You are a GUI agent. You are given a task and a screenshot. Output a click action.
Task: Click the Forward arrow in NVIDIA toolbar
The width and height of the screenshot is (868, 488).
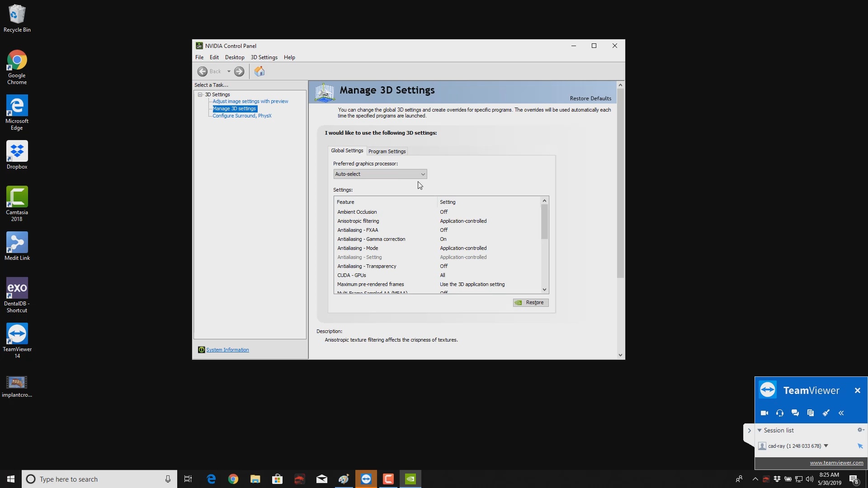coord(239,71)
